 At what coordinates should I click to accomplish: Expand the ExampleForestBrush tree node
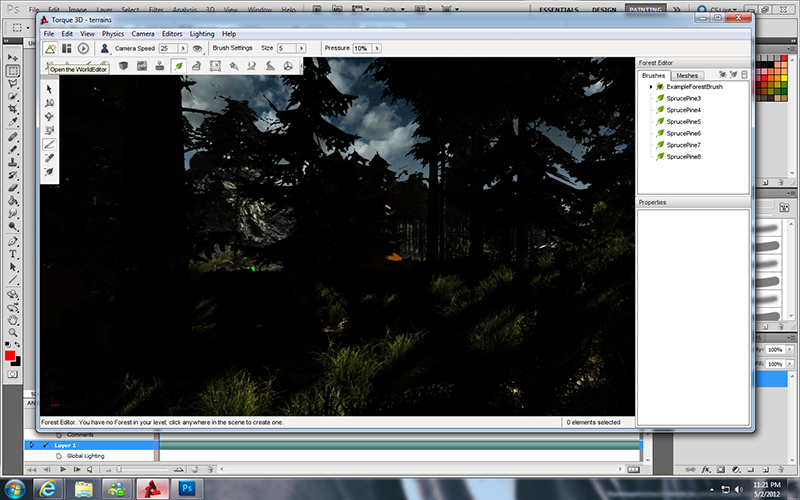click(x=650, y=87)
